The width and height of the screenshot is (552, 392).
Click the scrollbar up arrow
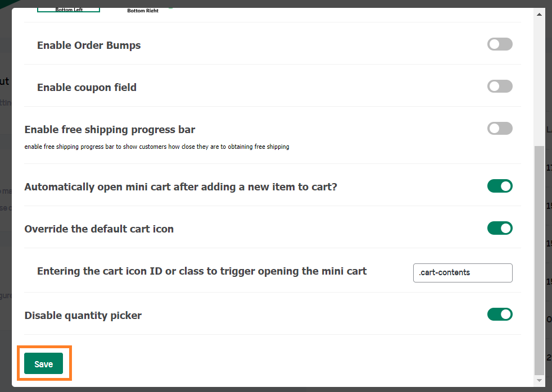[539, 15]
